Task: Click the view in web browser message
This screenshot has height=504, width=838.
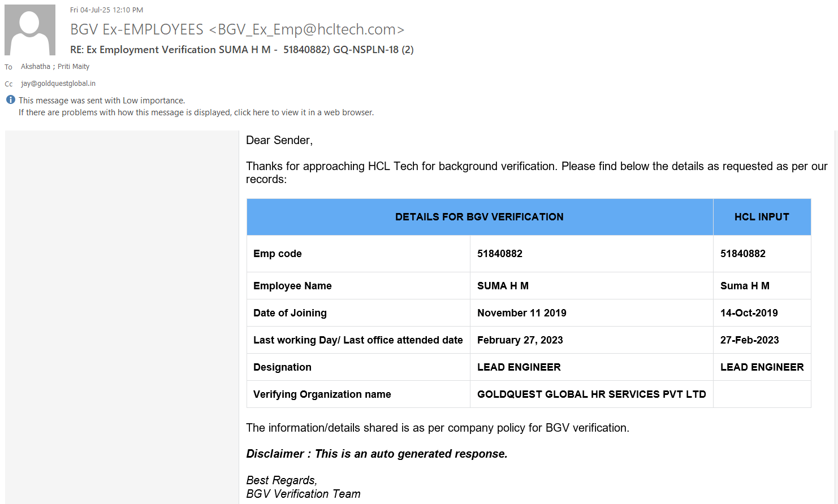Action: click(x=196, y=112)
